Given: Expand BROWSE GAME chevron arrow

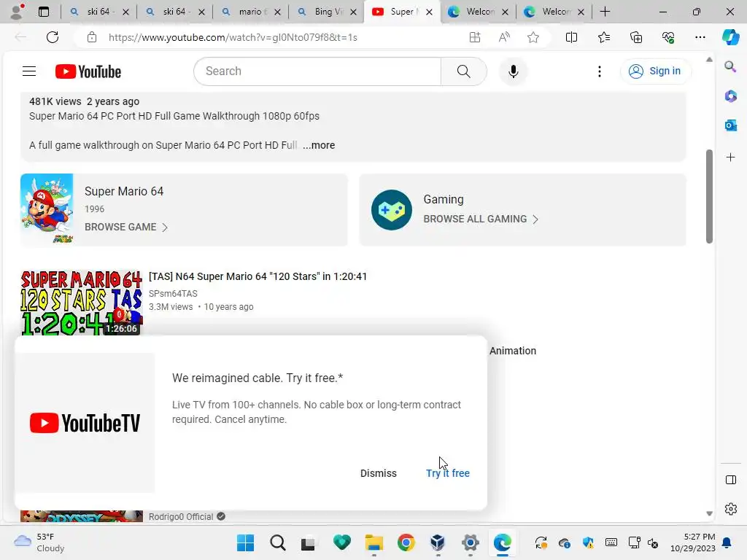Looking at the screenshot, I should (165, 227).
